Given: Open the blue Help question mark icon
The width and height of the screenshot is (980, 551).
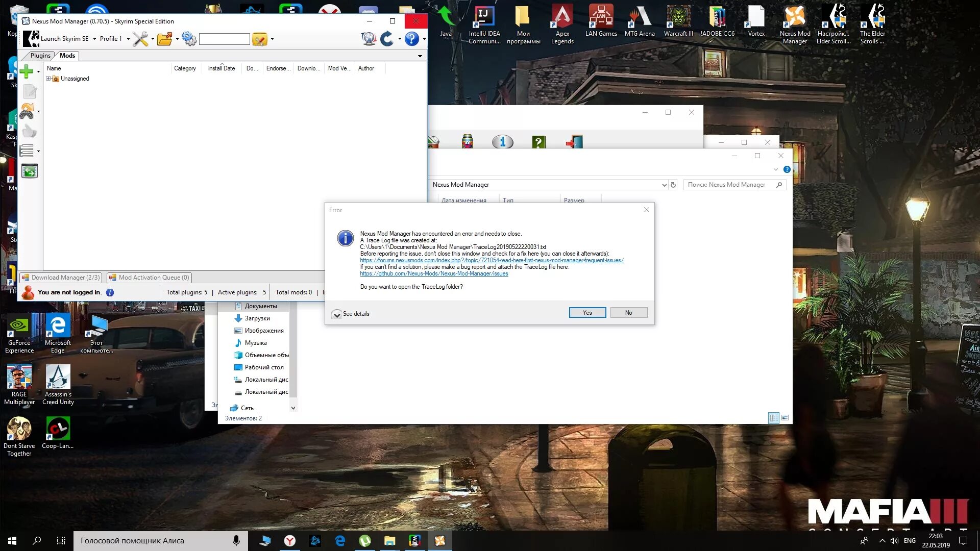Looking at the screenshot, I should coord(411,39).
